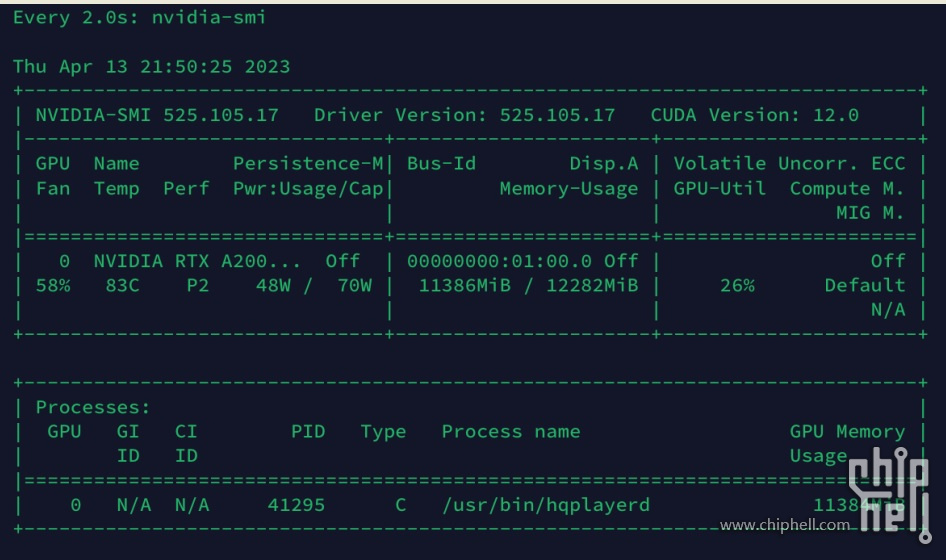Image resolution: width=946 pixels, height=560 pixels.
Task: Click the process name '/usr/bin/hqplayerd'
Action: click(546, 505)
